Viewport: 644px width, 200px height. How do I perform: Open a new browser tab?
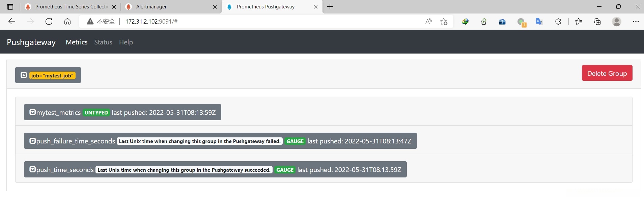click(330, 7)
